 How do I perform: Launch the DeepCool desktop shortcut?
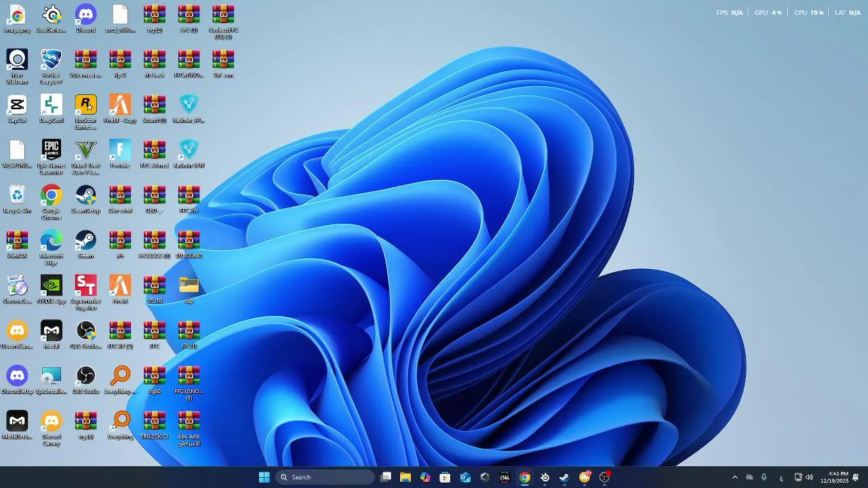(51, 108)
